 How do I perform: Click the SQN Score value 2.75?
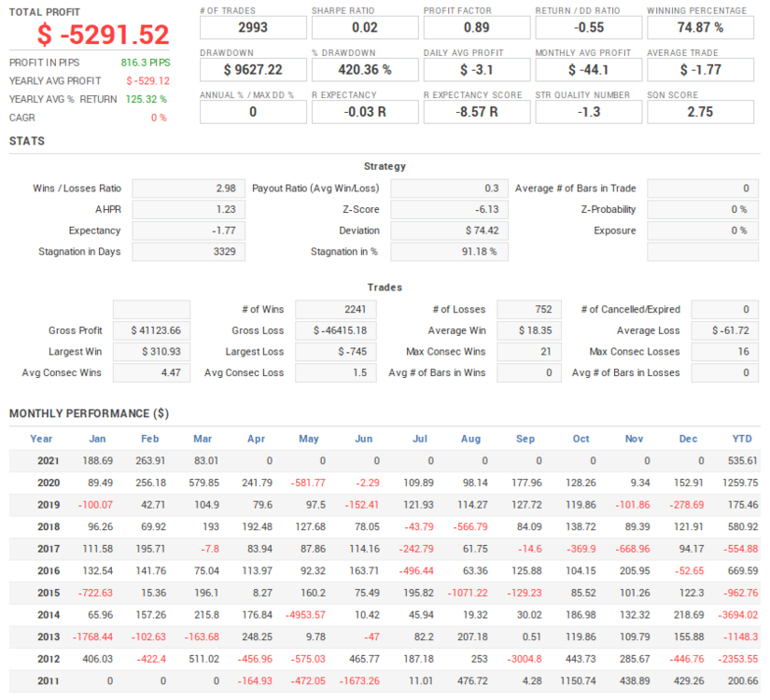(x=700, y=112)
